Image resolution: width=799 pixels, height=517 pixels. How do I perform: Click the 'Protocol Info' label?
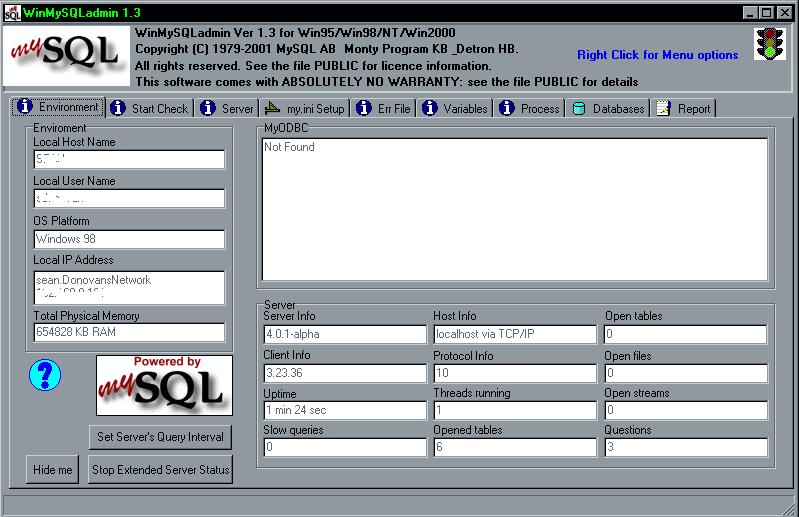coord(463,356)
